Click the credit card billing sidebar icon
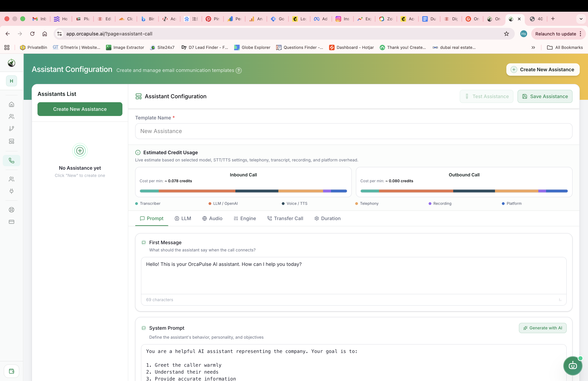The image size is (588, 381). pos(11,222)
